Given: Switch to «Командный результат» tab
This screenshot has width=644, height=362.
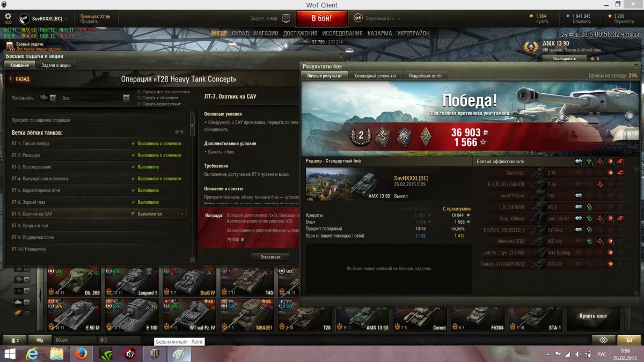Looking at the screenshot, I should tap(375, 76).
